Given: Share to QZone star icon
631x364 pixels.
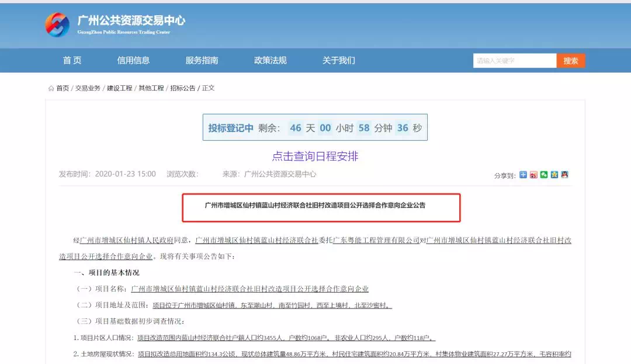Looking at the screenshot, I should [554, 175].
